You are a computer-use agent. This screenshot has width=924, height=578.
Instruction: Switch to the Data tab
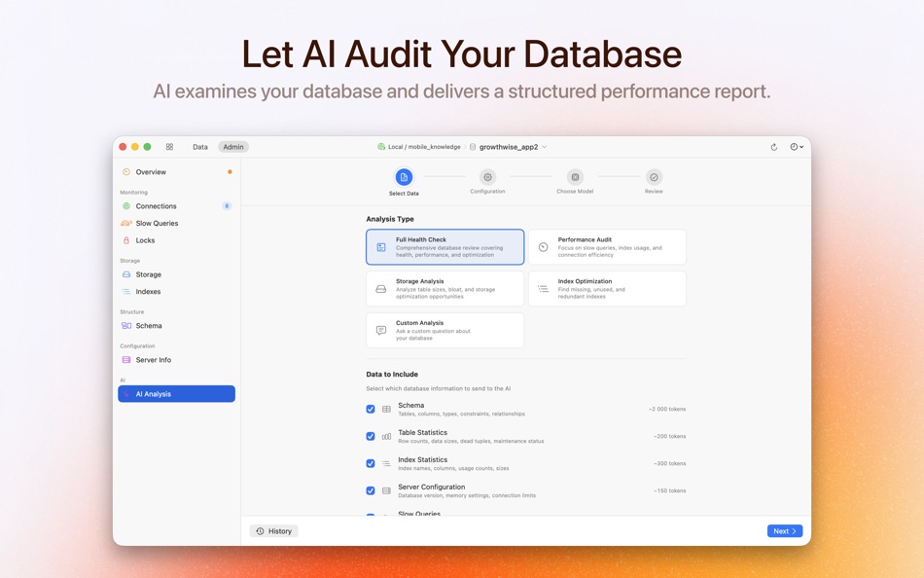tap(199, 146)
